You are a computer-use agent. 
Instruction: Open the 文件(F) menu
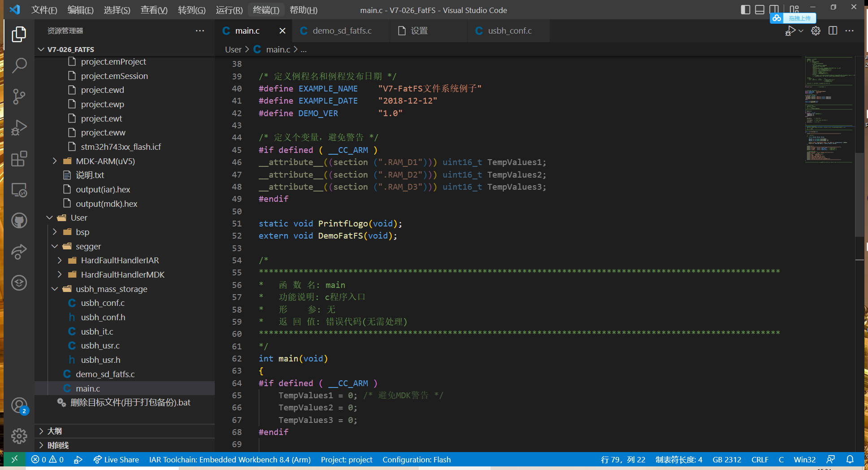[x=44, y=10]
